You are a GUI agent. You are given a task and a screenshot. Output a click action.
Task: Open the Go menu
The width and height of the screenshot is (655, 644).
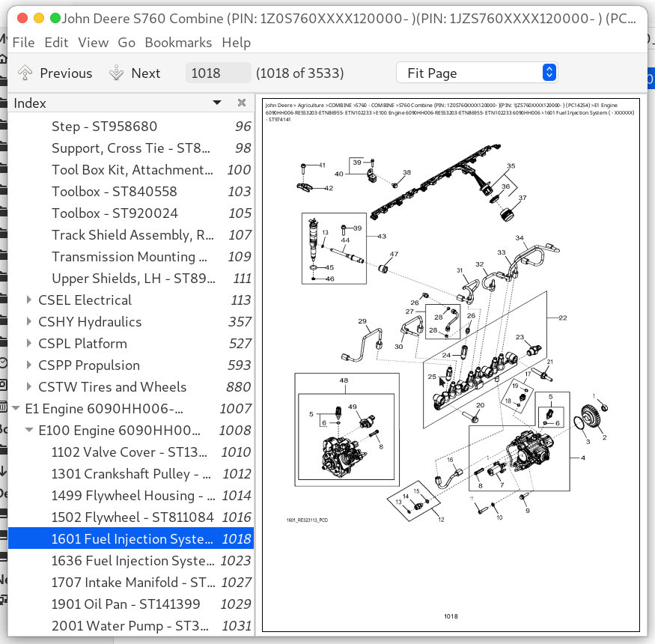(127, 42)
